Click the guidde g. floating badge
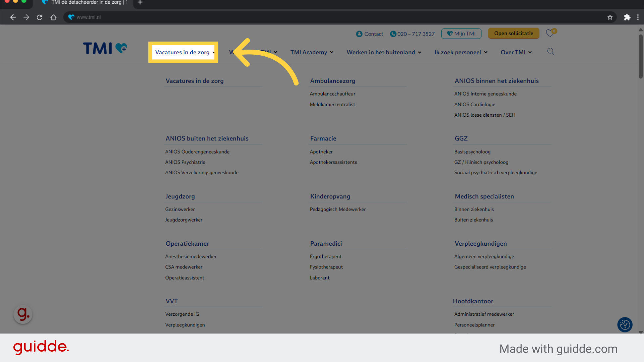This screenshot has height=362, width=644. coord(23,314)
